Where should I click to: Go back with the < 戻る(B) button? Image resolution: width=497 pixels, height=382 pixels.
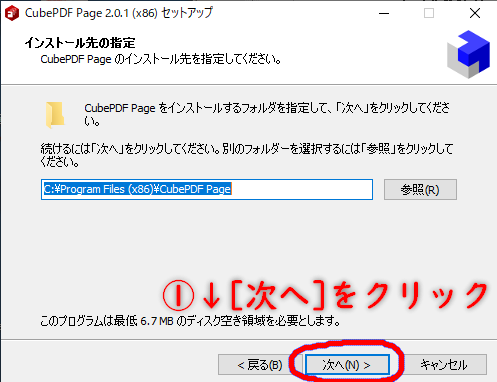[x=260, y=365]
